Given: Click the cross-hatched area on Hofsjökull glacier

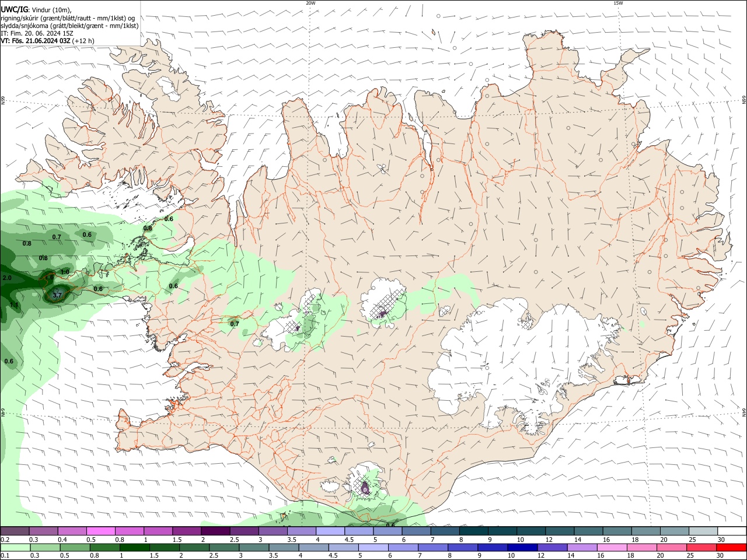Looking at the screenshot, I should pyautogui.click(x=387, y=303).
